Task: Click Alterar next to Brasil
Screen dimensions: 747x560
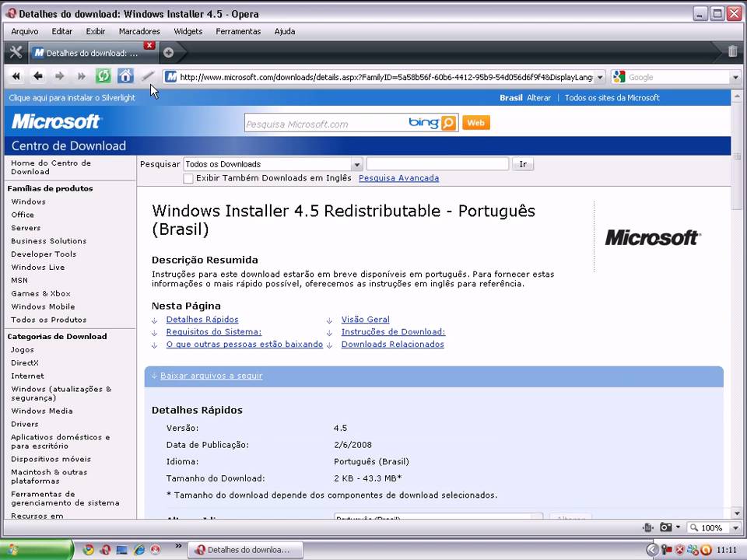Action: pyautogui.click(x=538, y=98)
